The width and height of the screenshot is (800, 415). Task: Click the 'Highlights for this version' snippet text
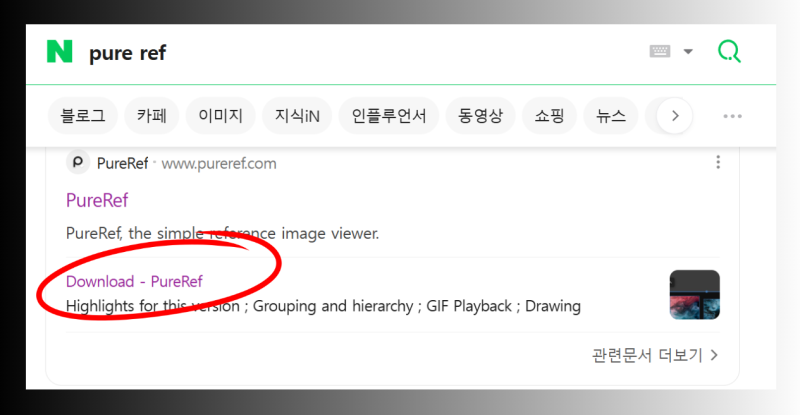pyautogui.click(x=153, y=306)
